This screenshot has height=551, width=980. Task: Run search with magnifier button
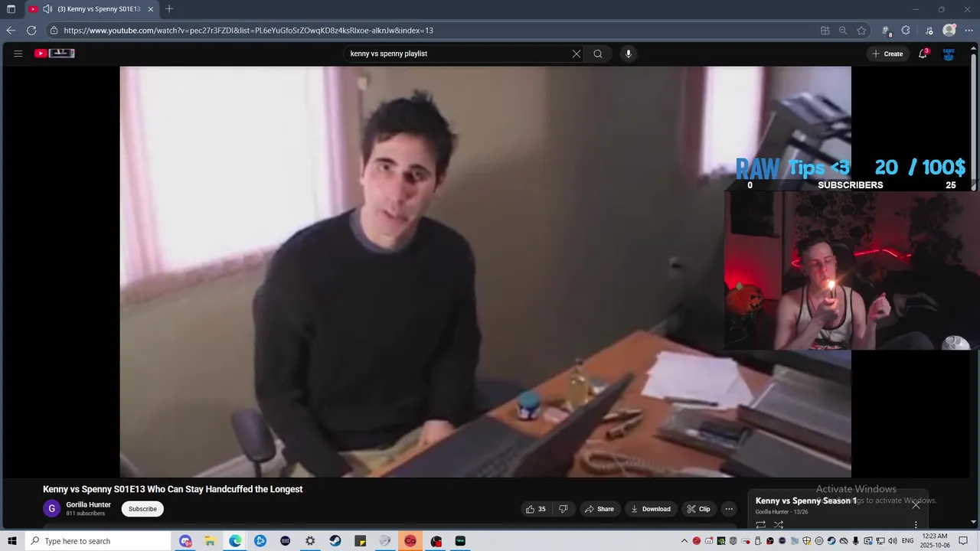598,54
